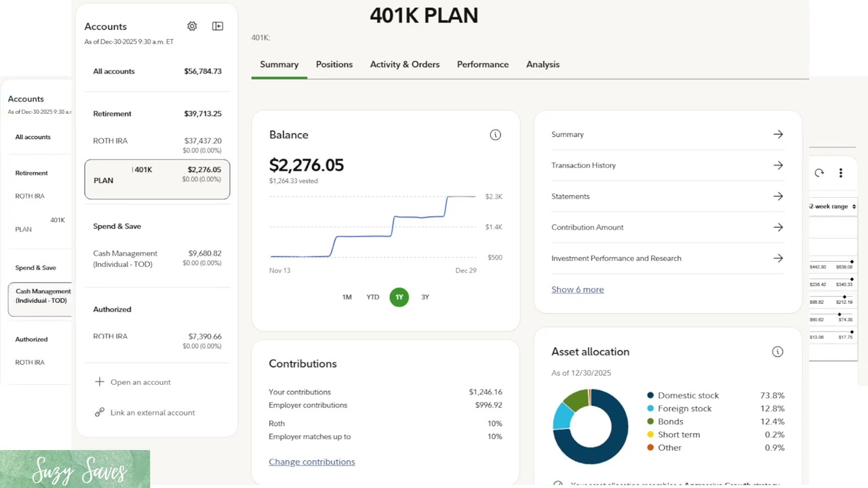The height and width of the screenshot is (488, 868).
Task: Sort by the week range column arrows
Action: [854, 207]
